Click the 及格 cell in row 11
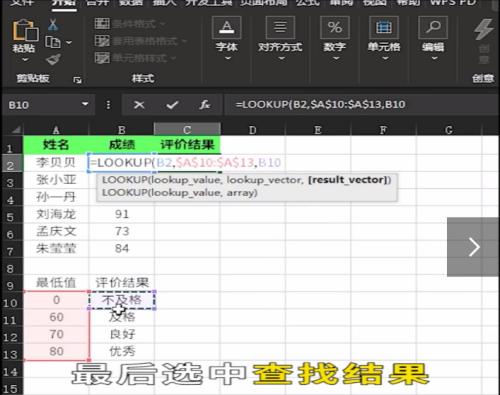 pos(122,317)
